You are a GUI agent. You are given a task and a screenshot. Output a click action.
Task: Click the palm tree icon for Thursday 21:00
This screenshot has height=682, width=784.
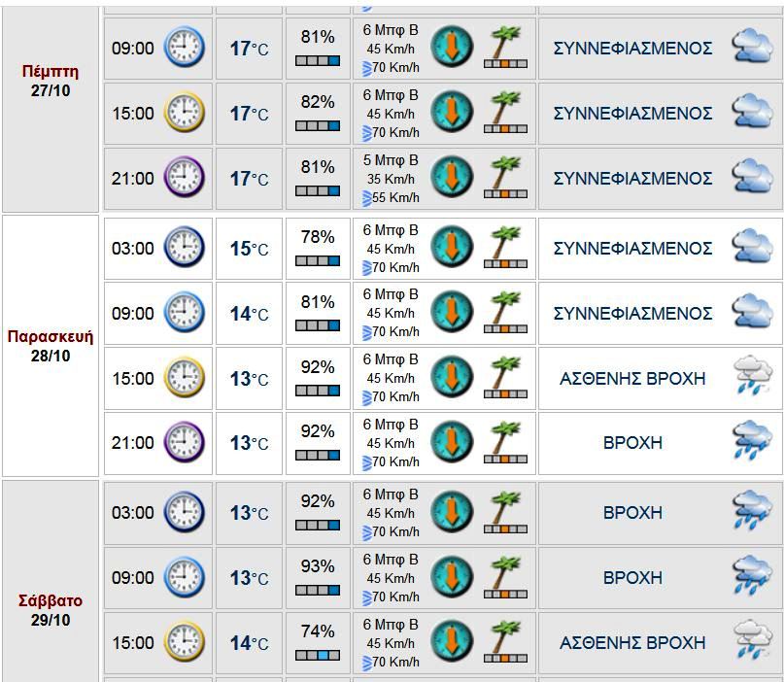[x=505, y=178]
